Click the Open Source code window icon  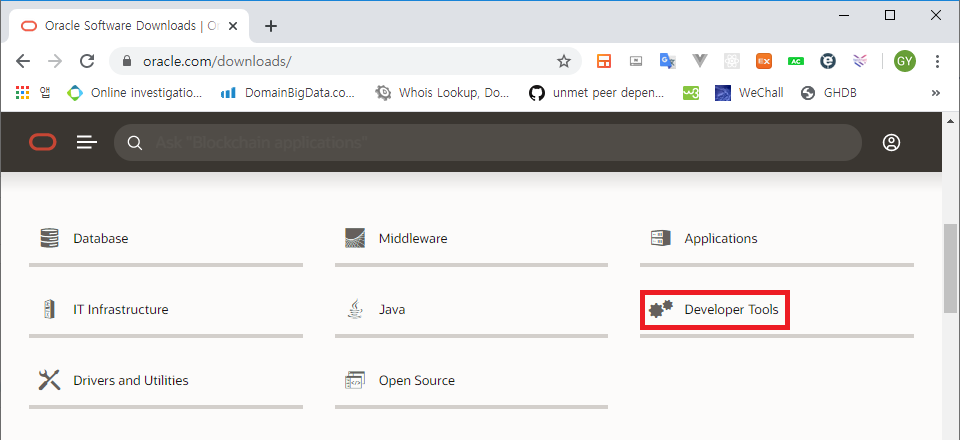pos(355,380)
